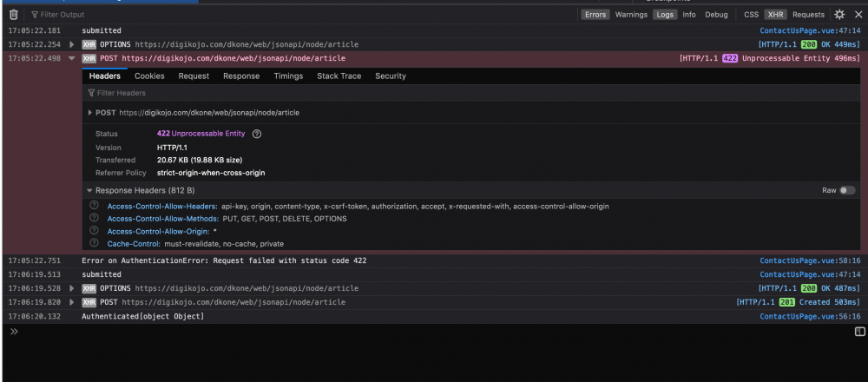Click the 200 OK 449ms status
The width and height of the screenshot is (868, 382).
coord(809,44)
